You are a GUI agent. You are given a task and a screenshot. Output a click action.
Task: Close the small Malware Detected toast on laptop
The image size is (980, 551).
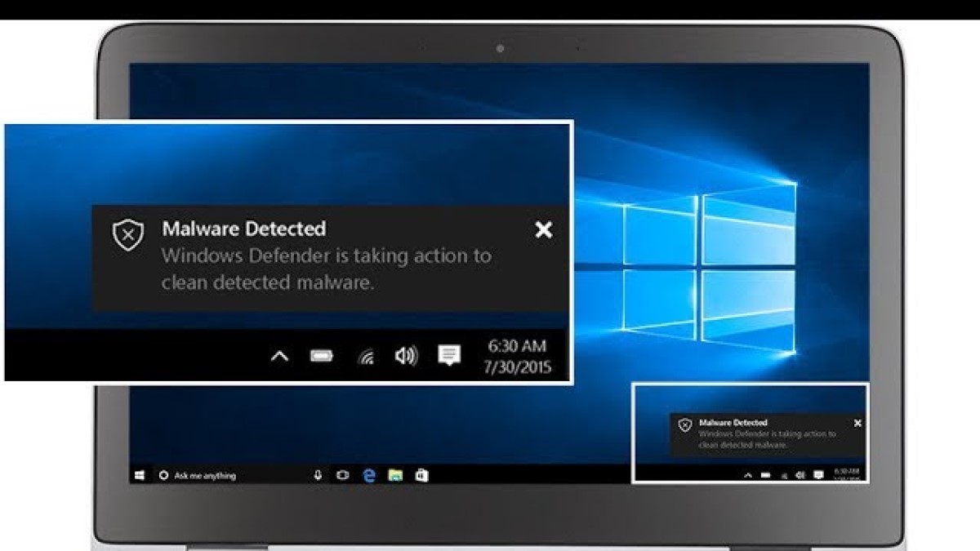pyautogui.click(x=857, y=423)
